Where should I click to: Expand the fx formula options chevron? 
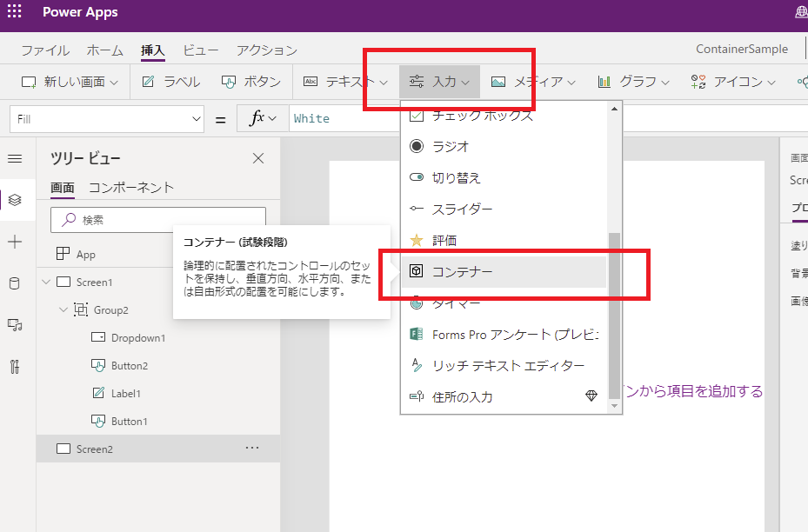(272, 119)
